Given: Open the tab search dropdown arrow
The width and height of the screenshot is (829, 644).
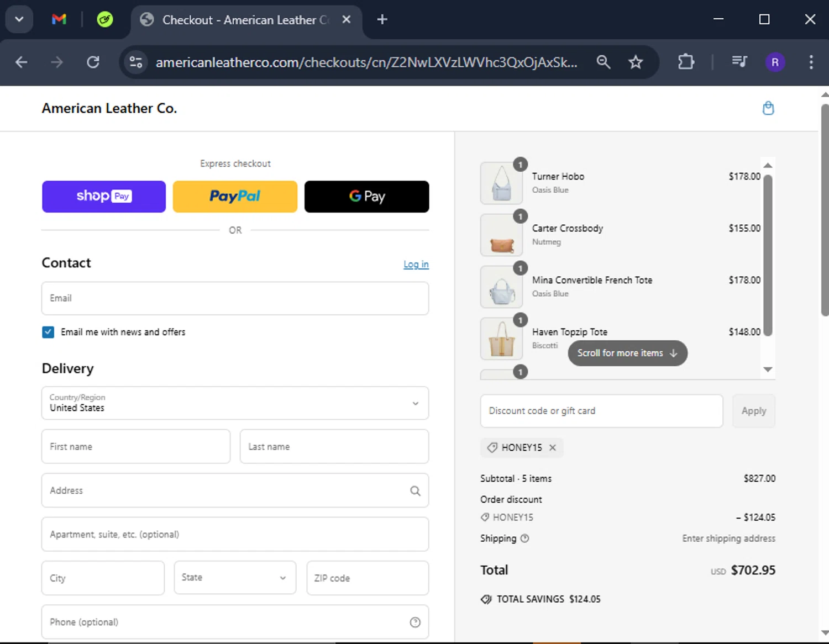Looking at the screenshot, I should point(19,19).
